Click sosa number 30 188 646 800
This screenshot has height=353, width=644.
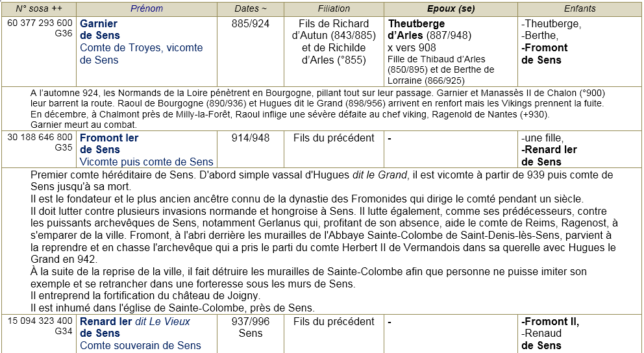tap(40, 138)
